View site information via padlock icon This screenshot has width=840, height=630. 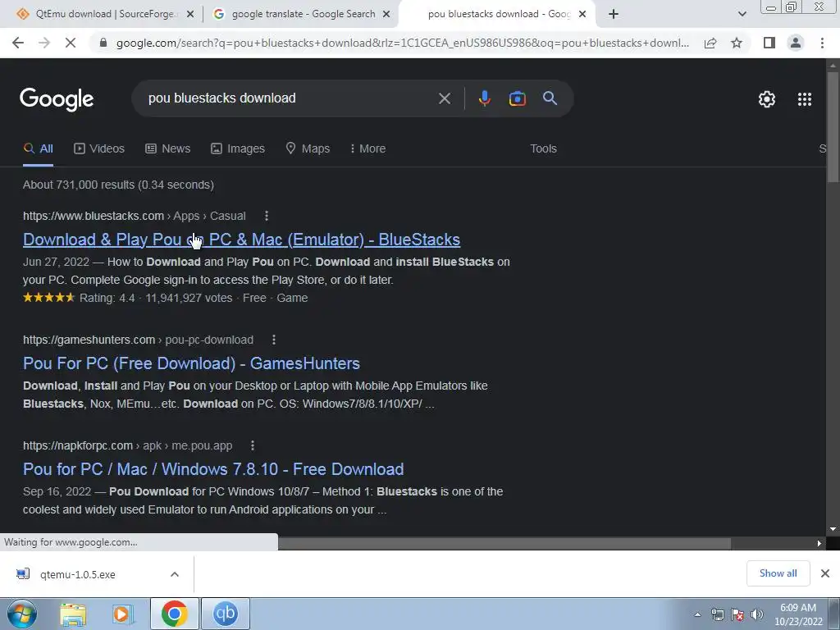(x=103, y=43)
